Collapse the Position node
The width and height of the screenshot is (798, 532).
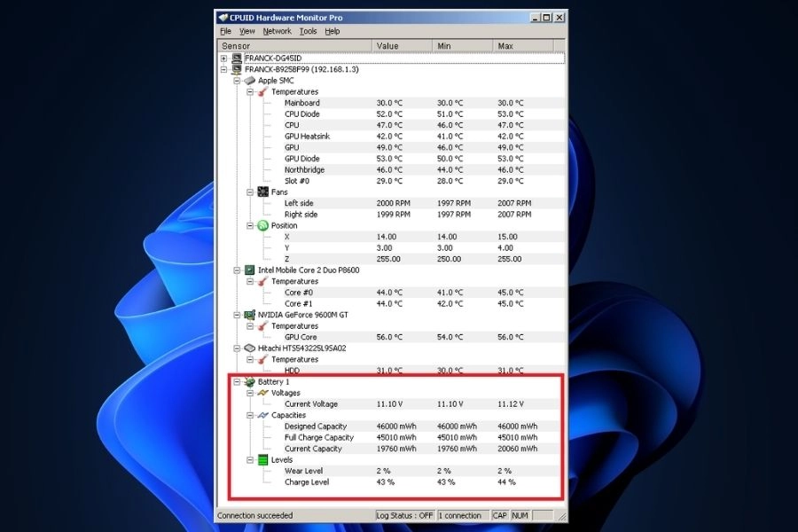[250, 226]
